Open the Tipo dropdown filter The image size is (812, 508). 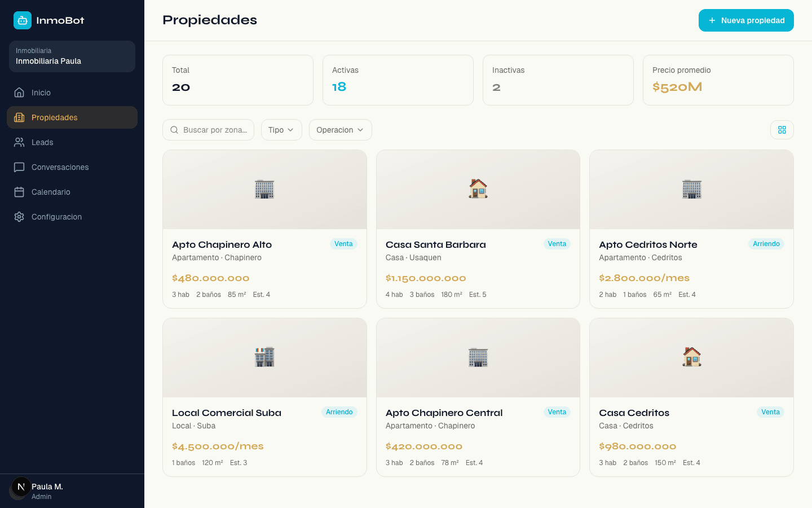click(281, 130)
